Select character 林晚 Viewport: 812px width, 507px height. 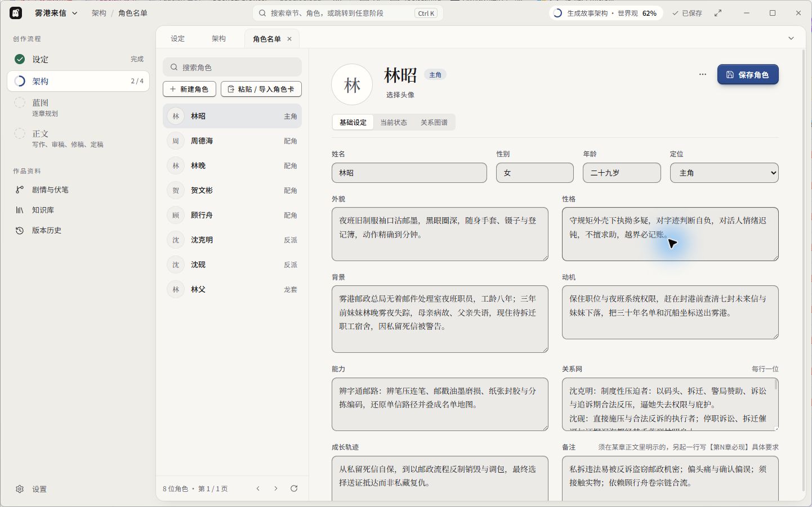[232, 165]
